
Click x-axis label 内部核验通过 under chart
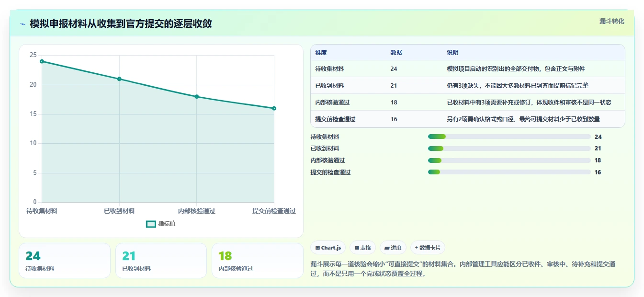pyautogui.click(x=196, y=211)
